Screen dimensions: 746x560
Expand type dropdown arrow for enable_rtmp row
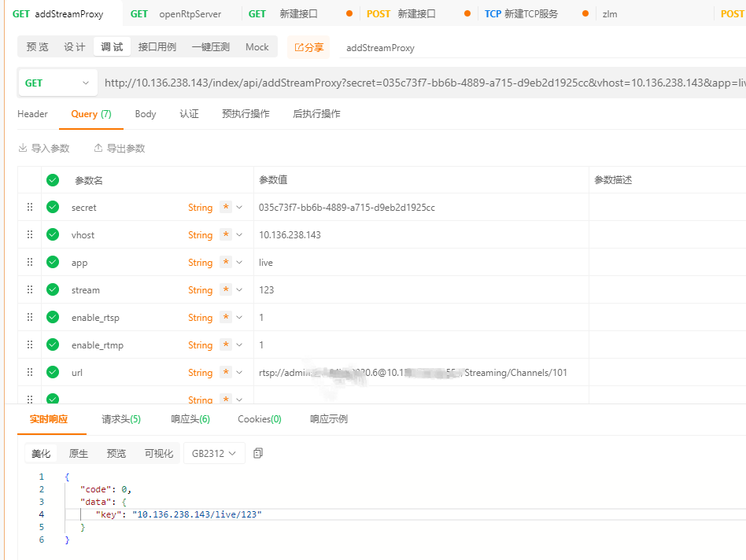[239, 345]
